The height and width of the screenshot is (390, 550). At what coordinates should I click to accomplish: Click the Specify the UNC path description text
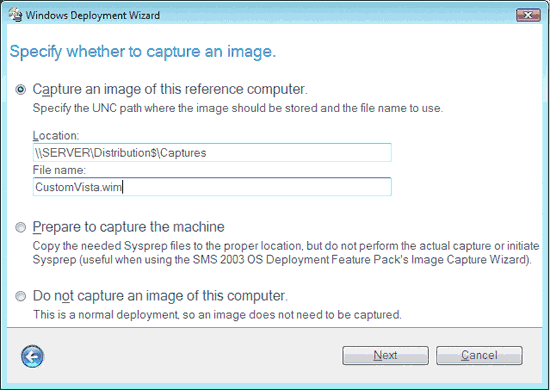click(238, 108)
